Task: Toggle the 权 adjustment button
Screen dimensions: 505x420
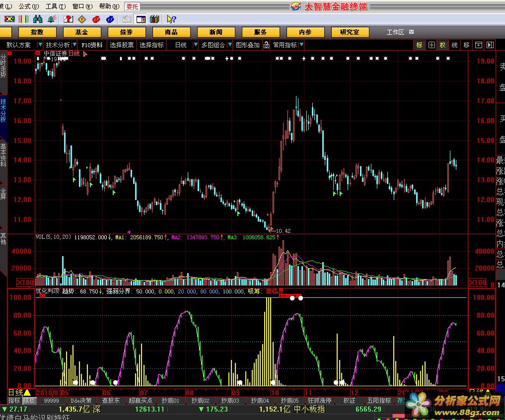Action: pos(443,45)
